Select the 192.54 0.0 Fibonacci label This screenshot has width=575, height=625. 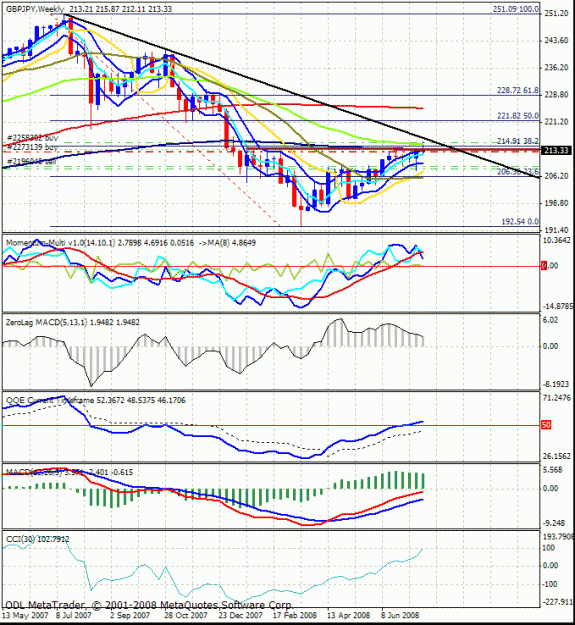click(520, 222)
